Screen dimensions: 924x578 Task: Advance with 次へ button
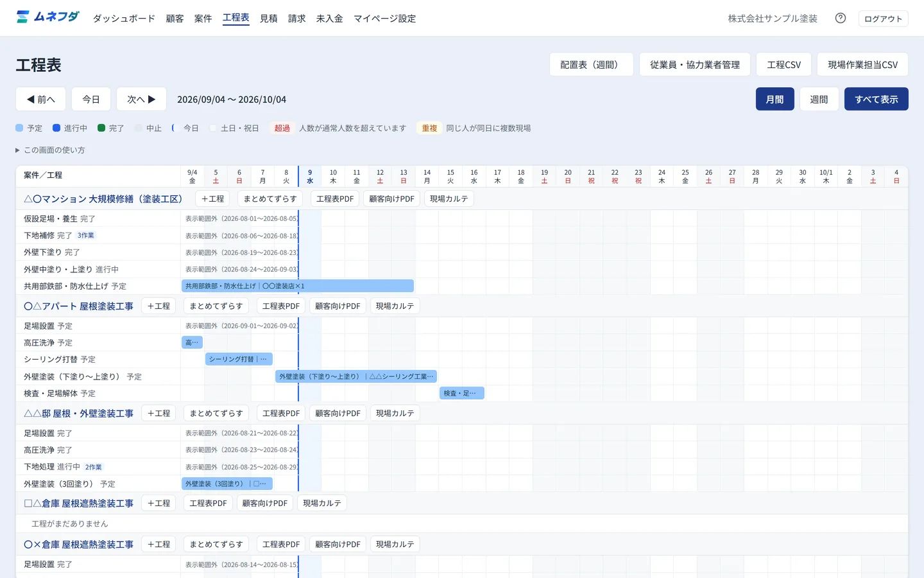(141, 99)
